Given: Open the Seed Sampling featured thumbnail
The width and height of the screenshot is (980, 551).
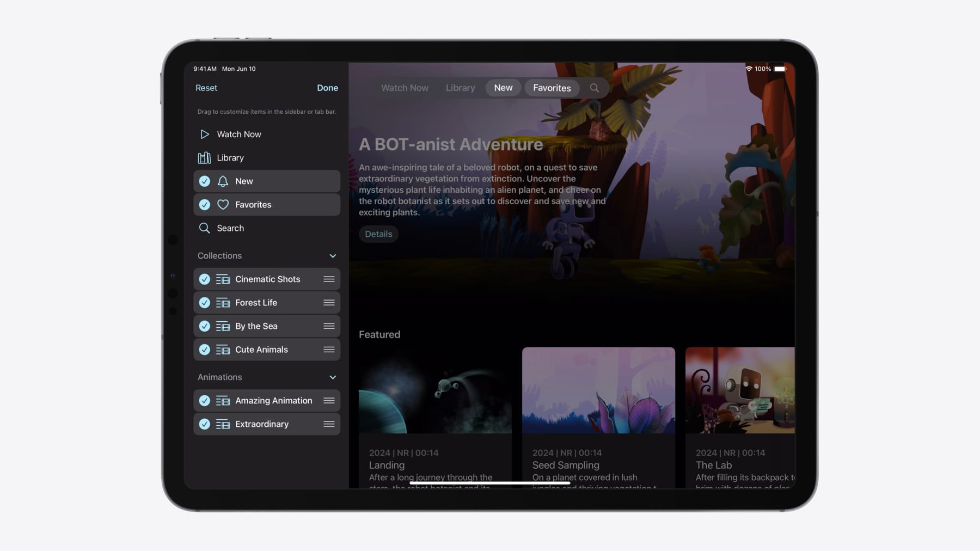Looking at the screenshot, I should (x=598, y=390).
